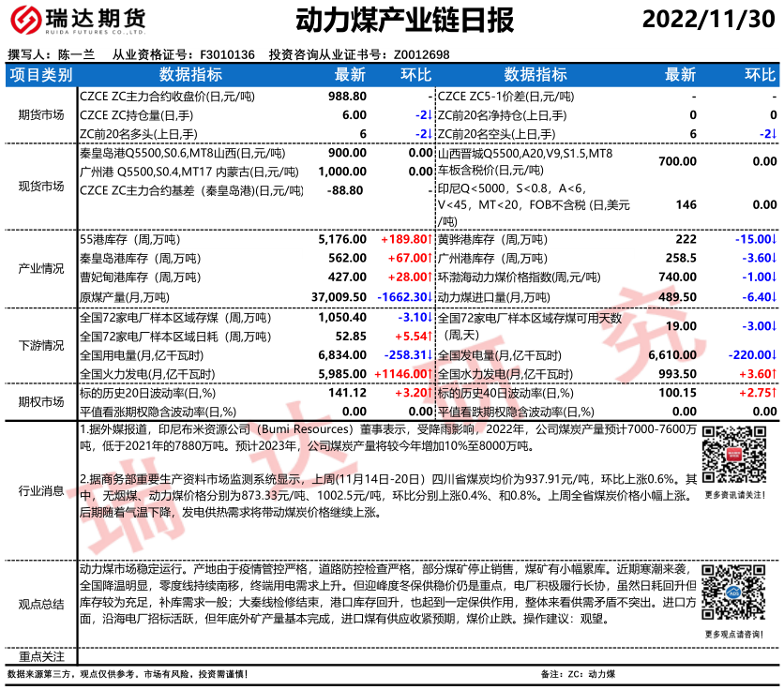Select the 项目类别 column header
The height and width of the screenshot is (690, 784).
click(x=41, y=75)
